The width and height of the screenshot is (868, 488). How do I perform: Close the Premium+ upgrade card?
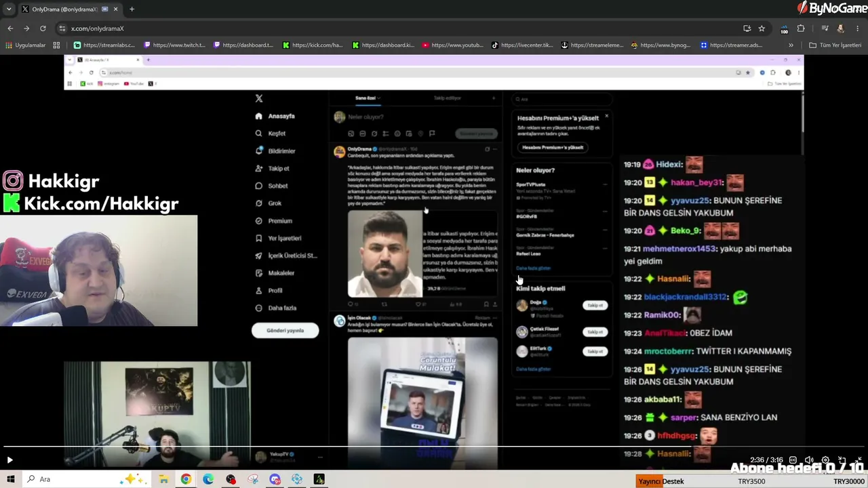coord(606,116)
